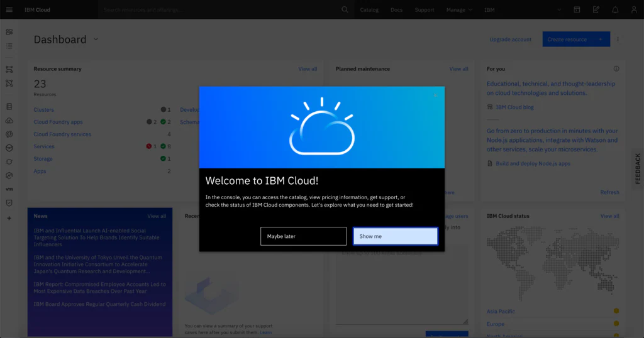Expand the Dashboard title dropdown chevron
644x338 pixels.
pyautogui.click(x=96, y=40)
